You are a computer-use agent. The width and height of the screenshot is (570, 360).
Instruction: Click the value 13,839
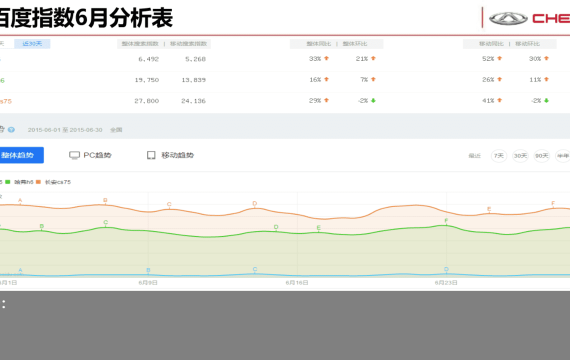[194, 80]
